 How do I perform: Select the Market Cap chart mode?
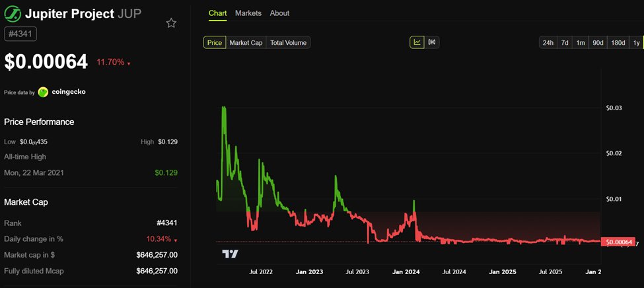coord(246,43)
